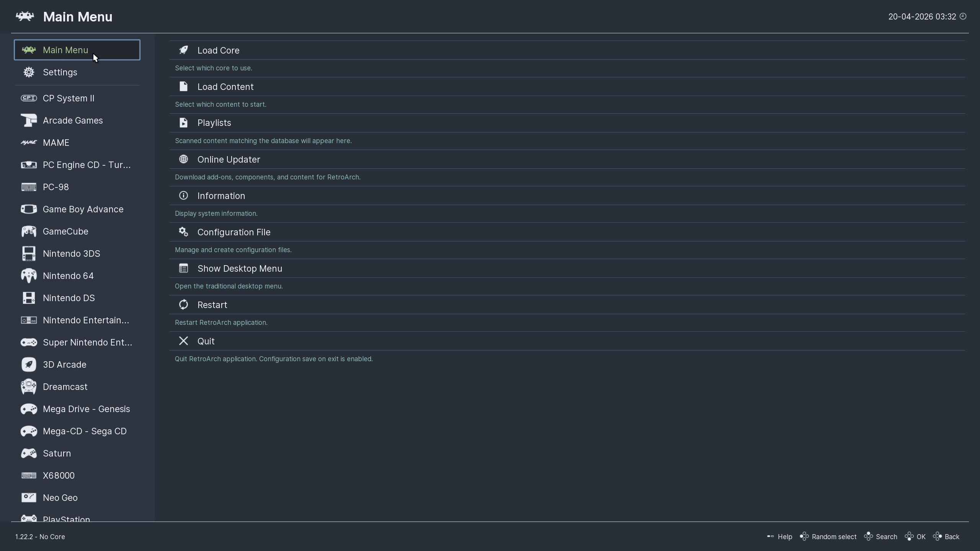Click the Game Boy Advance handheld icon
Screen dimensions: 980x551
coord(29,209)
